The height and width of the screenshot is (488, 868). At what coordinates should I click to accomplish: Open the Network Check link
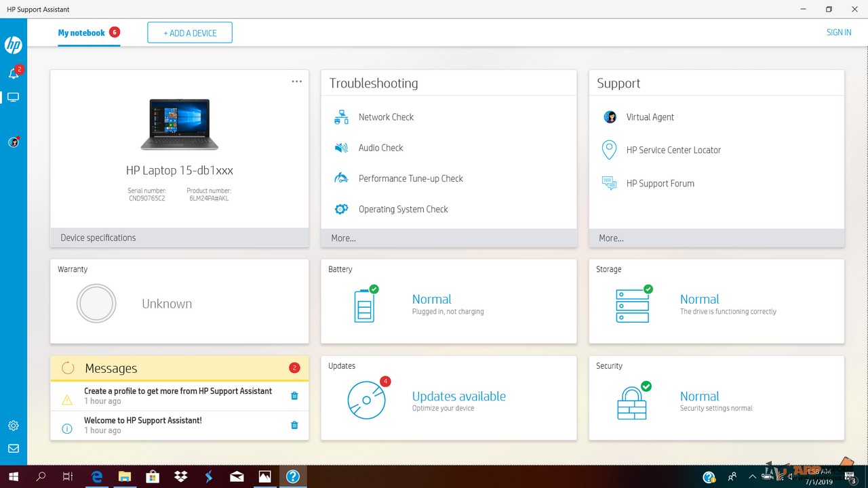pos(386,117)
